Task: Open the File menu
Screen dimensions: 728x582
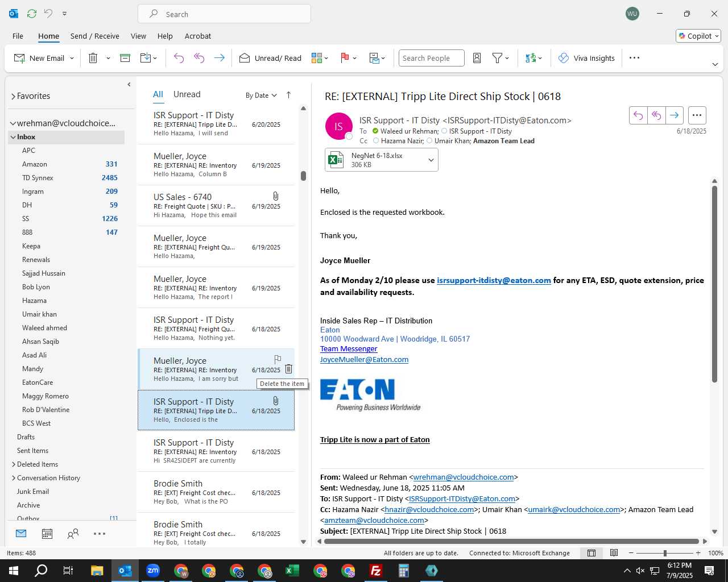Action: point(18,36)
